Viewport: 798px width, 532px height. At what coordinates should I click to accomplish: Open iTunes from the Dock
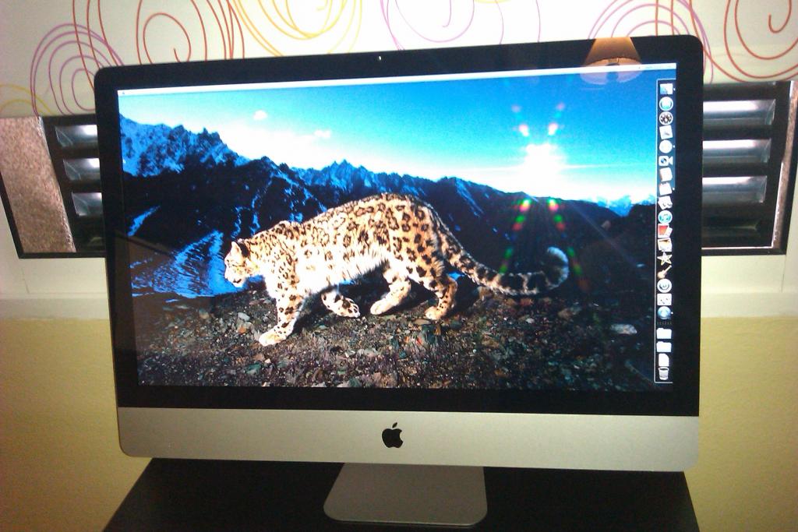click(666, 217)
